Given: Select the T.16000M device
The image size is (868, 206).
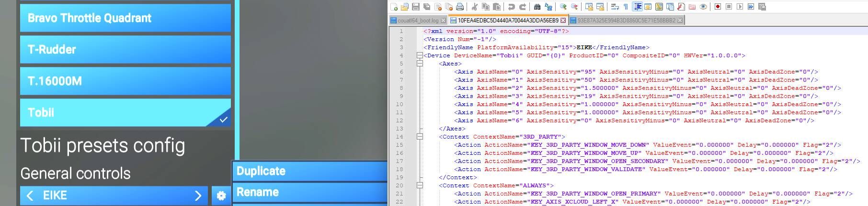Looking at the screenshot, I should pos(125,81).
